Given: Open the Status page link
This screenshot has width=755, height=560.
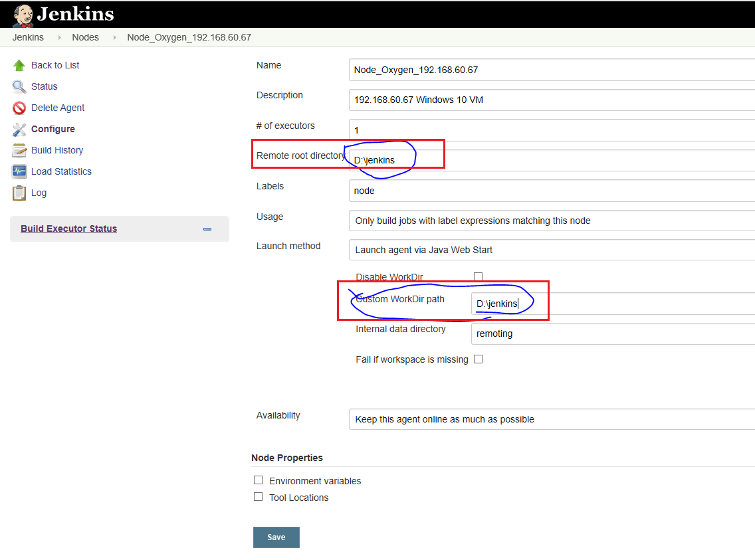Looking at the screenshot, I should click(x=45, y=86).
